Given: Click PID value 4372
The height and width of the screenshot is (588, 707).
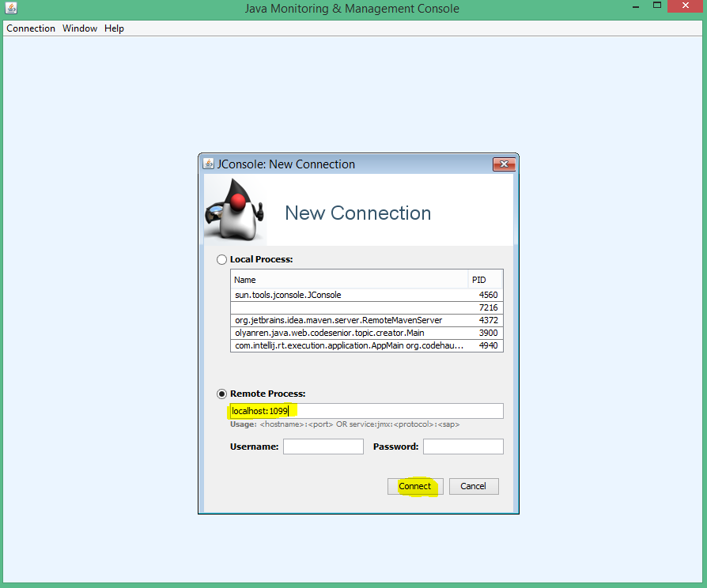Looking at the screenshot, I should pos(488,320).
